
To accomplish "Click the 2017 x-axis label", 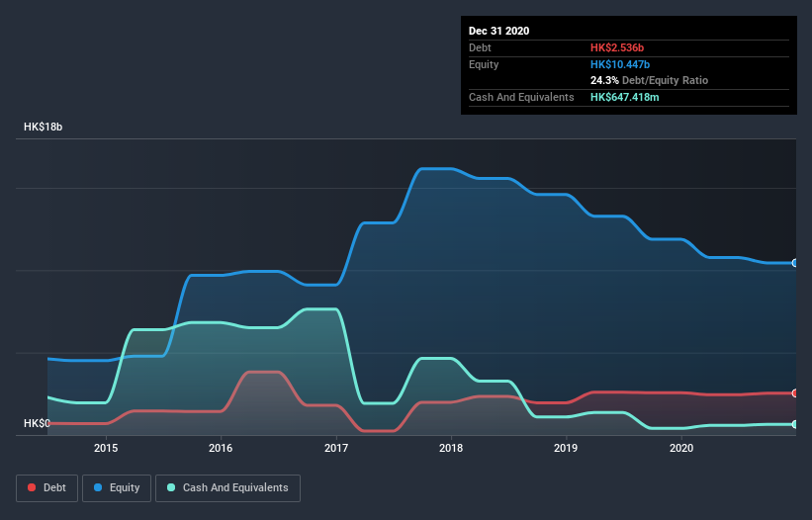I will tap(336, 448).
